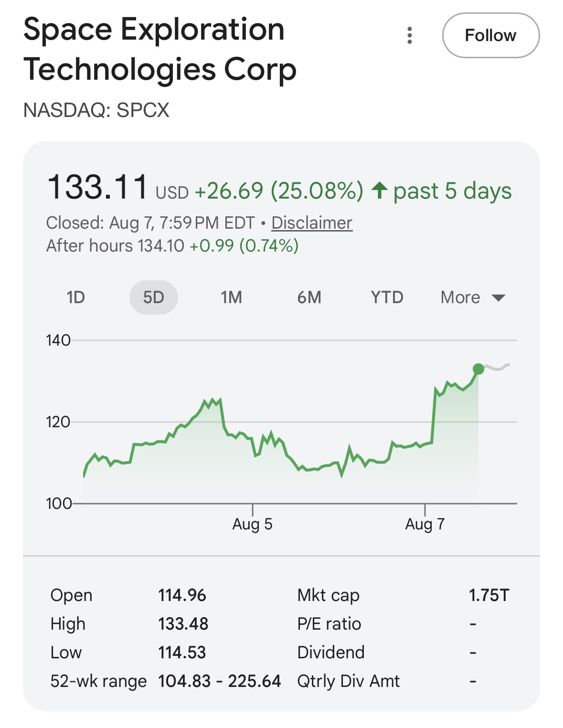Select the 5D chart range
The width and height of the screenshot is (563, 728).
pyautogui.click(x=154, y=297)
